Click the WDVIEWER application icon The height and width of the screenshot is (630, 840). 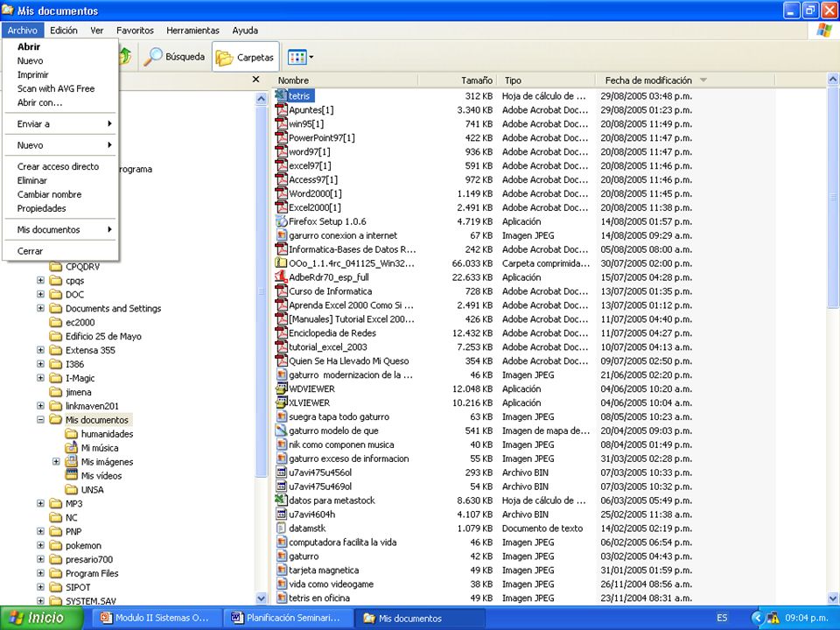281,388
